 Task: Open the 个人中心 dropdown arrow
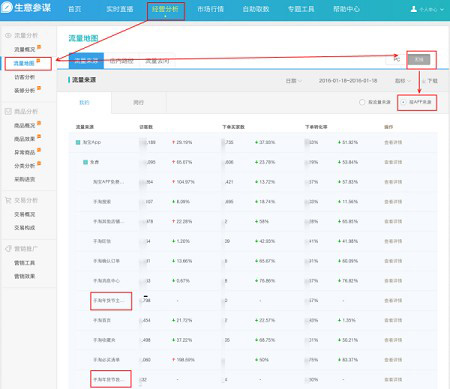(x=442, y=9)
